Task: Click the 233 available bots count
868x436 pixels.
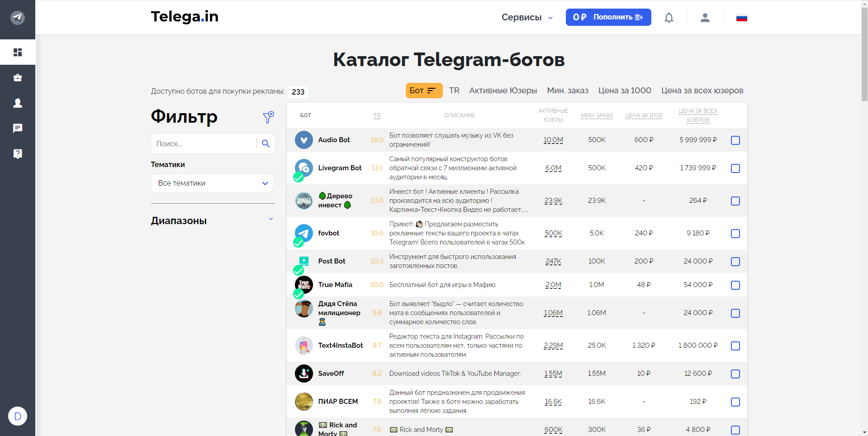Action: point(298,92)
